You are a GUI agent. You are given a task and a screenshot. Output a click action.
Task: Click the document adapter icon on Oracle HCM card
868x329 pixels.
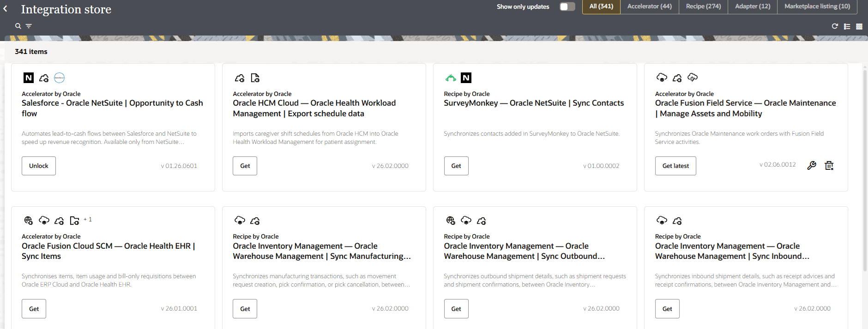tap(255, 78)
